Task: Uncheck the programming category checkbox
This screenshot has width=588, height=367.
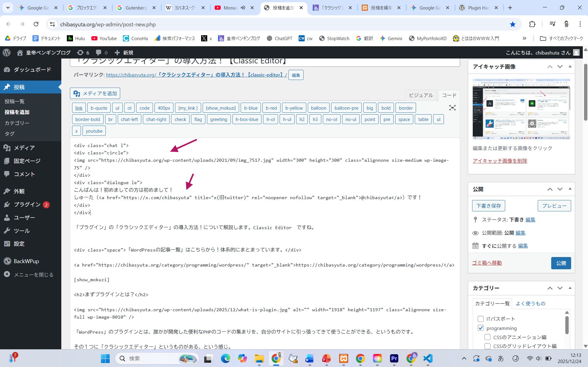Action: click(480, 328)
